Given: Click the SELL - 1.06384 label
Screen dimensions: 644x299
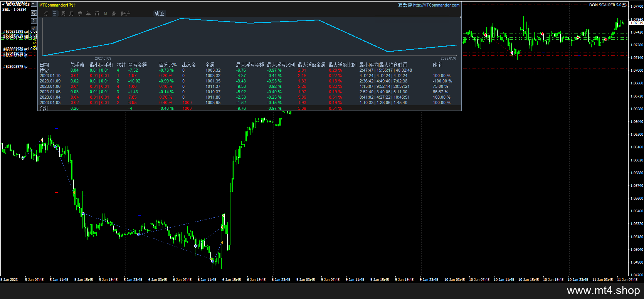Looking at the screenshot, I should (x=14, y=10).
